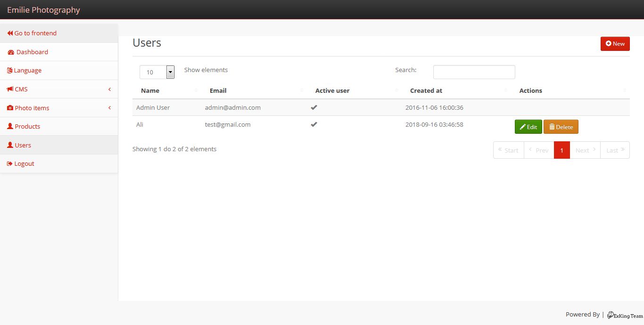Click Logout in the sidebar

coord(59,163)
